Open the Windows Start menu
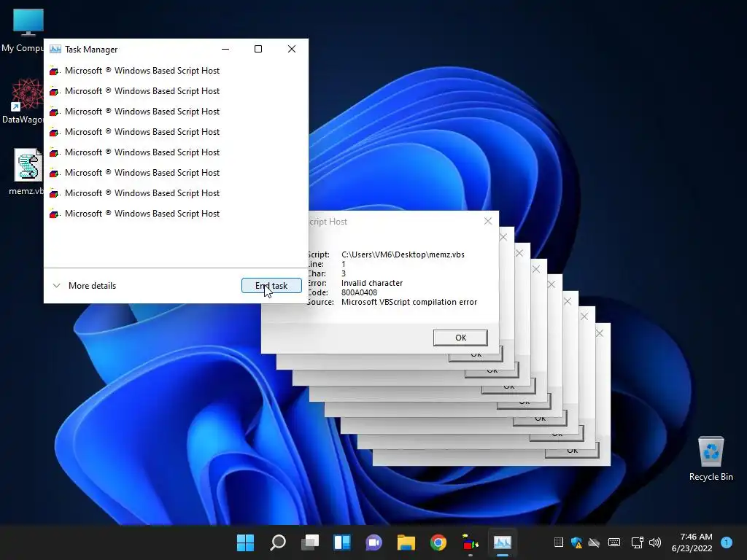747x560 pixels. (245, 542)
